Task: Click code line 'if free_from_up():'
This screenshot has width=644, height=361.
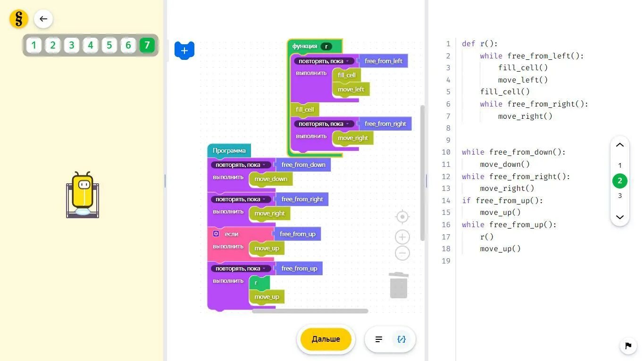Action: point(502,201)
